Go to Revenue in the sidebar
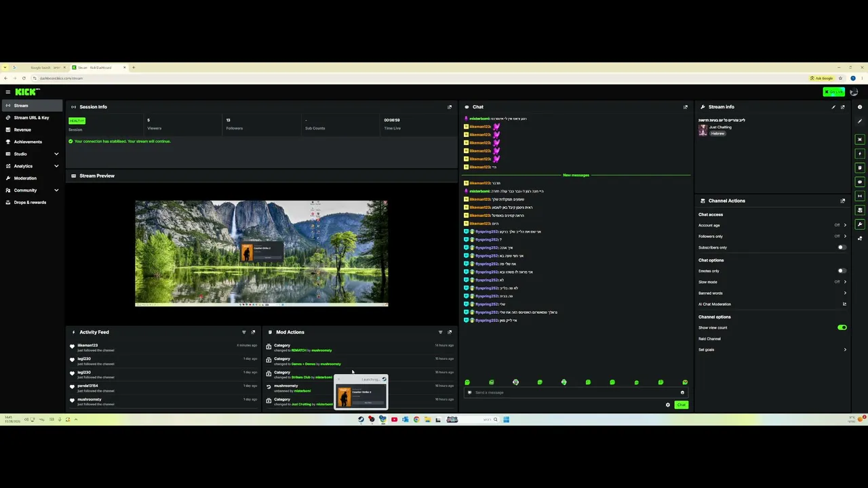 (31, 130)
